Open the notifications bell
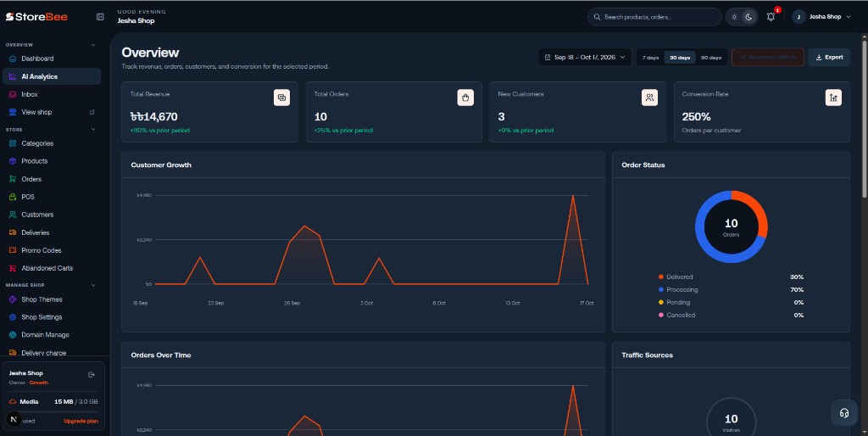The image size is (868, 436). coord(771,17)
